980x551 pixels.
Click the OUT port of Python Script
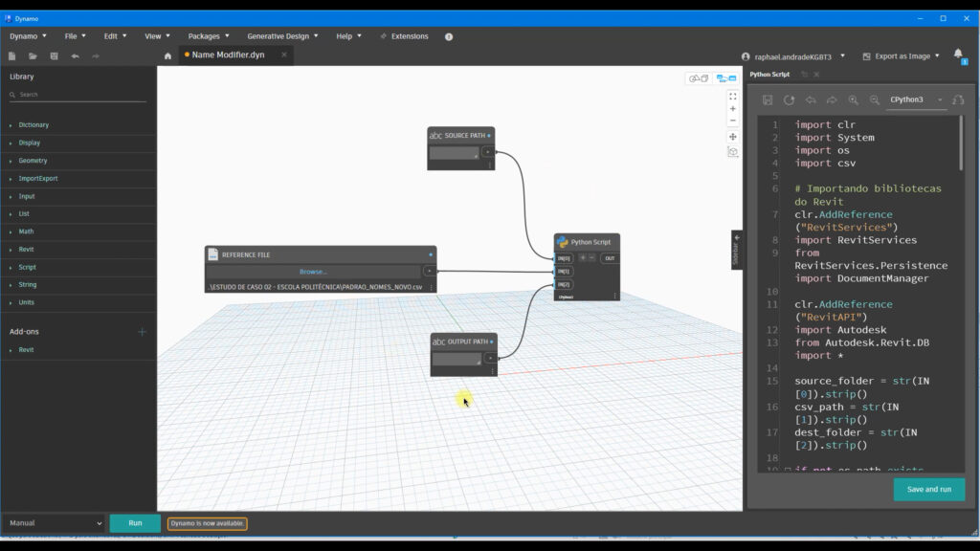click(x=610, y=258)
